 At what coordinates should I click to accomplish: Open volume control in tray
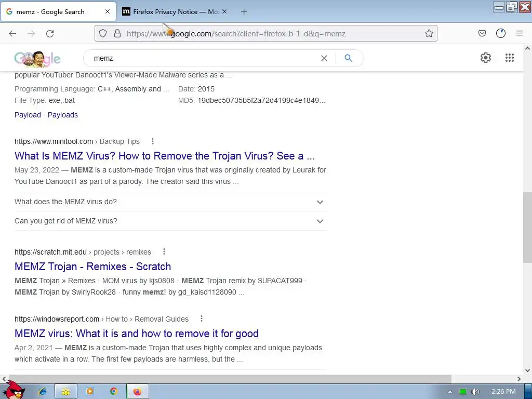point(475,392)
